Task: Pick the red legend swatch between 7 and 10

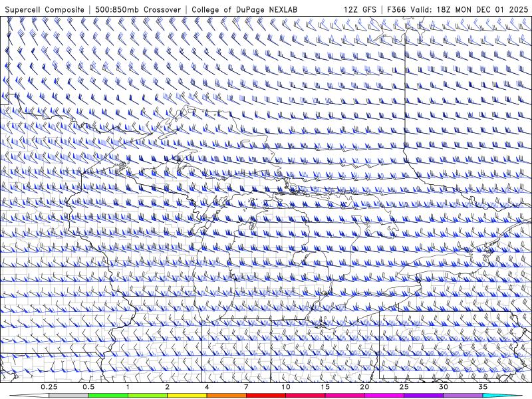Action: tap(265, 396)
